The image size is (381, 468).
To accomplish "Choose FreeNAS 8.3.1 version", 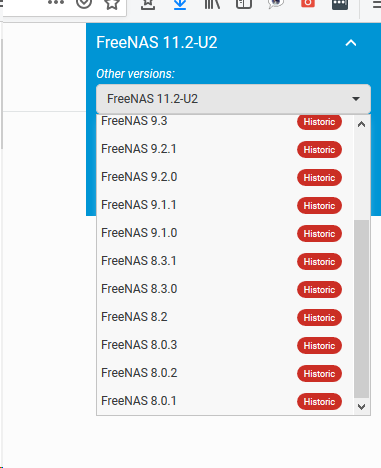I will click(x=225, y=261).
